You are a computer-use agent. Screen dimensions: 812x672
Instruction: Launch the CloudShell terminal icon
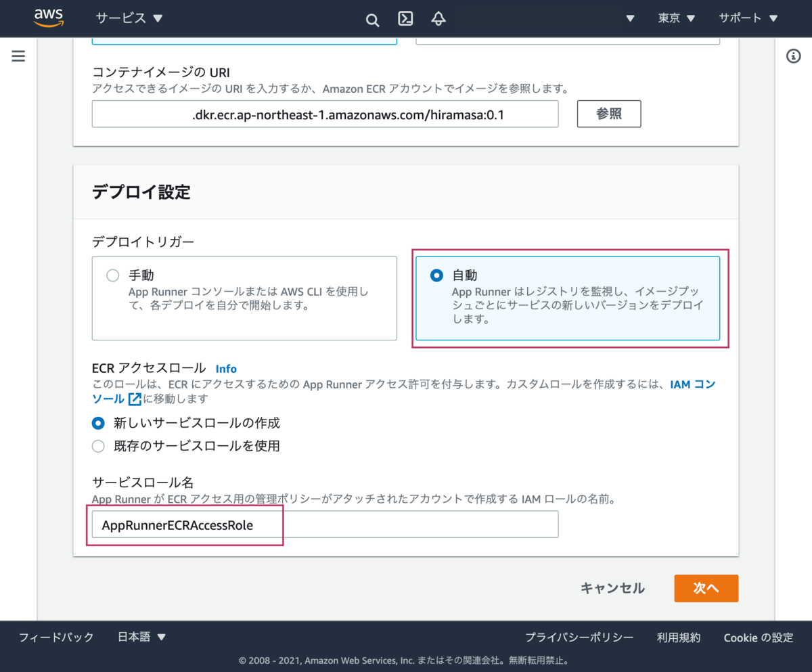click(405, 18)
